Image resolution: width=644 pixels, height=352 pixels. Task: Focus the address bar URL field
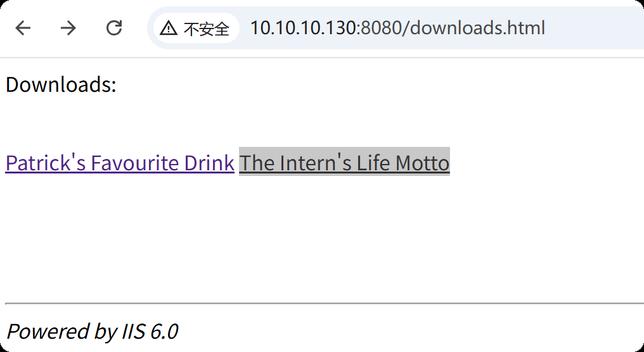click(444, 28)
